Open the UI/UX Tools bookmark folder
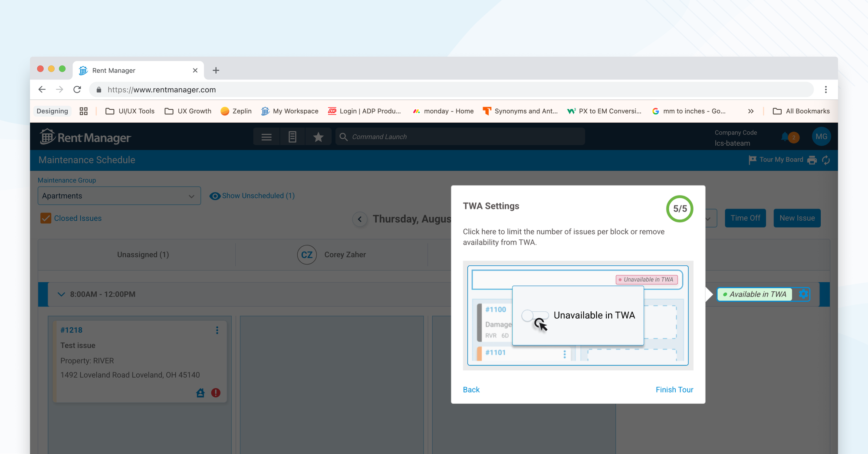The height and width of the screenshot is (454, 868). pyautogui.click(x=130, y=111)
